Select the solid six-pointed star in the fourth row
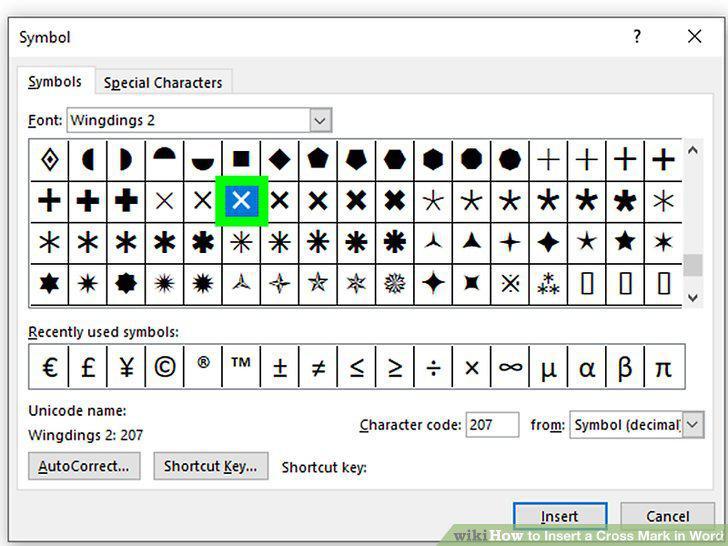Image resolution: width=728 pixels, height=546 pixels. [50, 283]
